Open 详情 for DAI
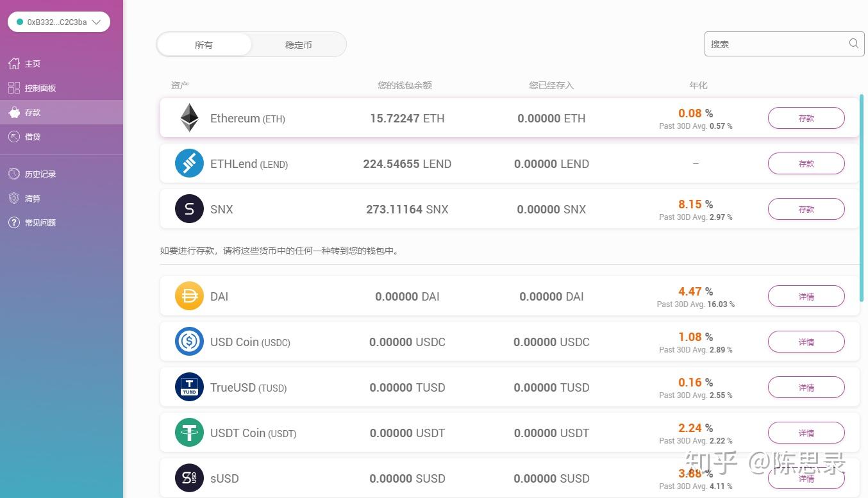This screenshot has width=868, height=498. (x=806, y=296)
